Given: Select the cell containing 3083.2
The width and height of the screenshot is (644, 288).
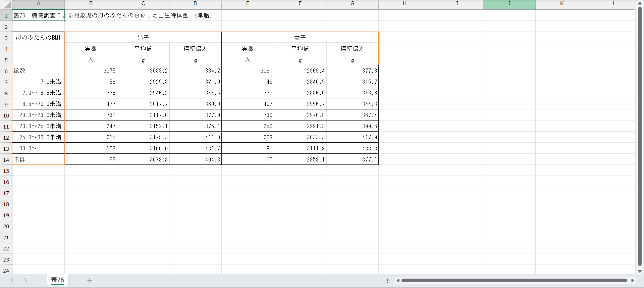Looking at the screenshot, I should click(143, 71).
